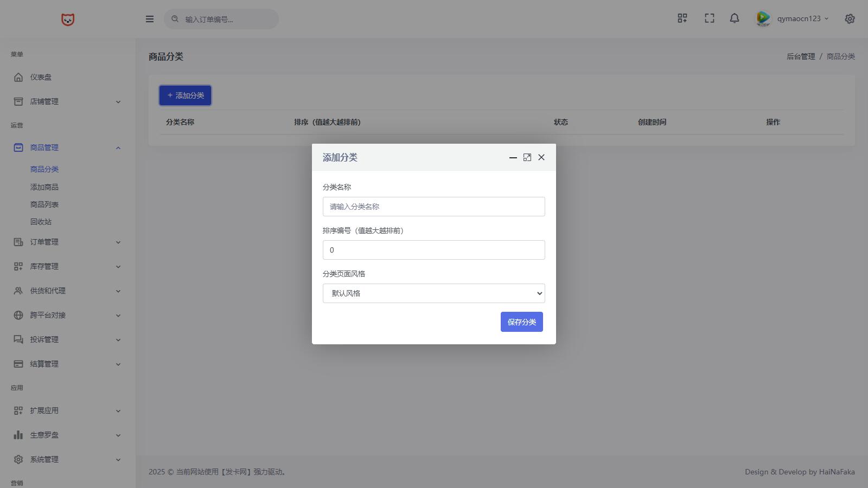The width and height of the screenshot is (868, 488).
Task: Open 商品列表 submenu item
Action: click(44, 204)
